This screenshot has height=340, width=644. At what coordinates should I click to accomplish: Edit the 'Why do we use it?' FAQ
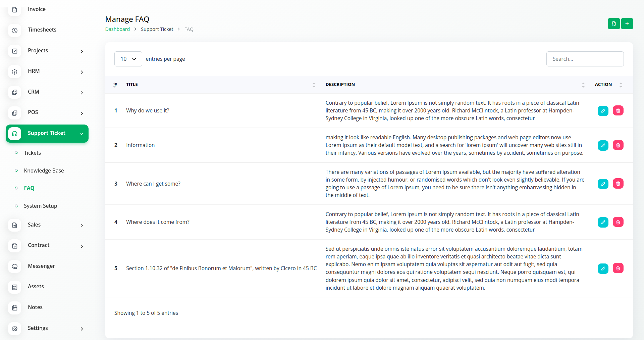pos(603,111)
